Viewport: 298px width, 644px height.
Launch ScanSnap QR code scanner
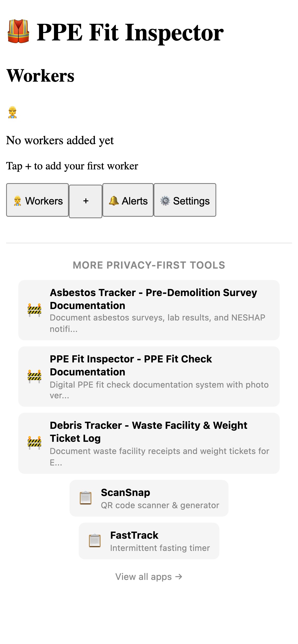[x=149, y=498]
